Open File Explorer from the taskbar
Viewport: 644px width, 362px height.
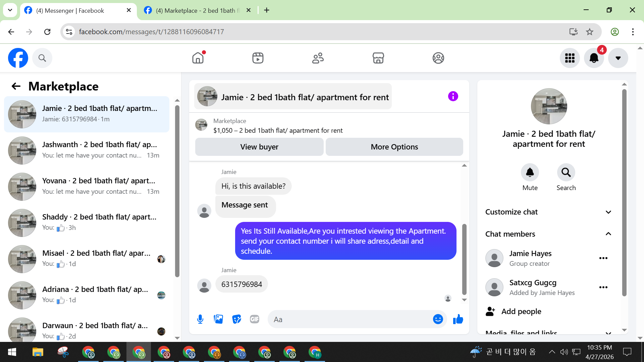tap(38, 352)
